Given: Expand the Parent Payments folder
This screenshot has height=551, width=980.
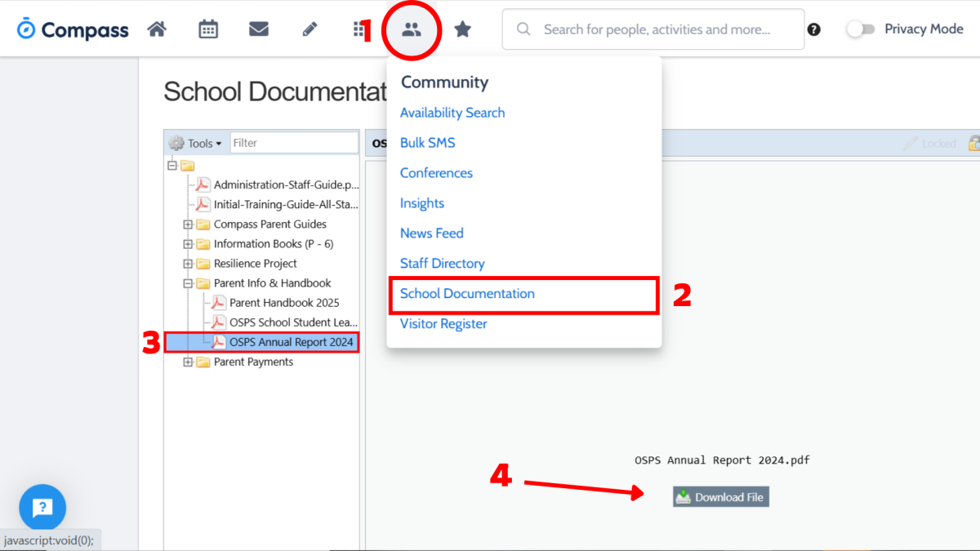Looking at the screenshot, I should pyautogui.click(x=188, y=362).
